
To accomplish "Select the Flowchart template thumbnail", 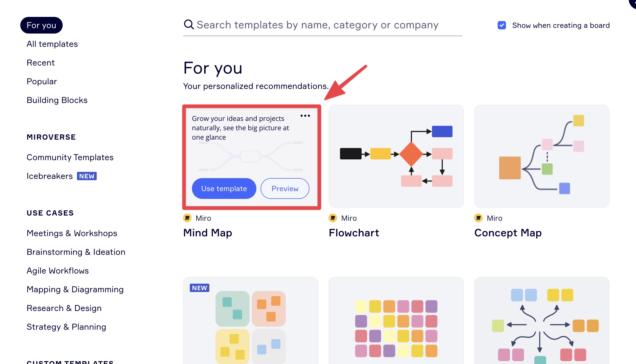I will click(x=396, y=156).
